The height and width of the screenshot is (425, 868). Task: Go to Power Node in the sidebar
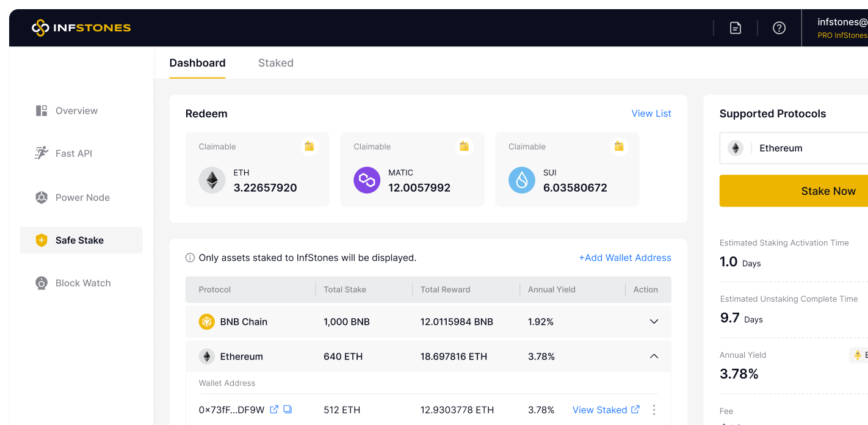pyautogui.click(x=81, y=197)
